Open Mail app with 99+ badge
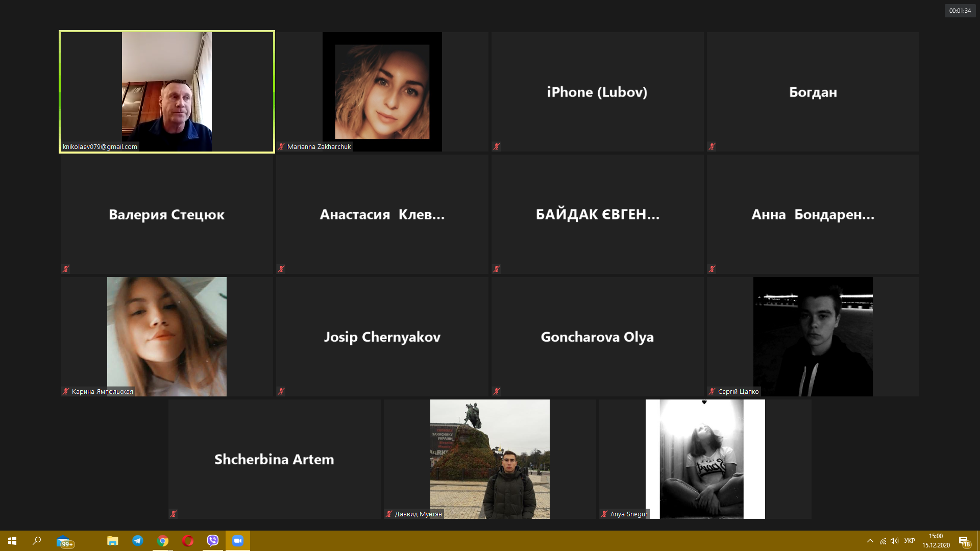This screenshot has height=551, width=980. point(64,541)
